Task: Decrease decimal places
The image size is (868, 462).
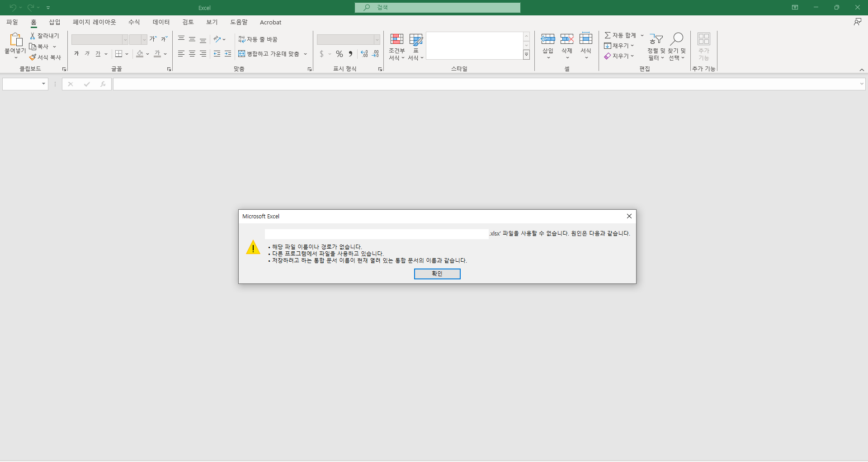Action: 376,54
